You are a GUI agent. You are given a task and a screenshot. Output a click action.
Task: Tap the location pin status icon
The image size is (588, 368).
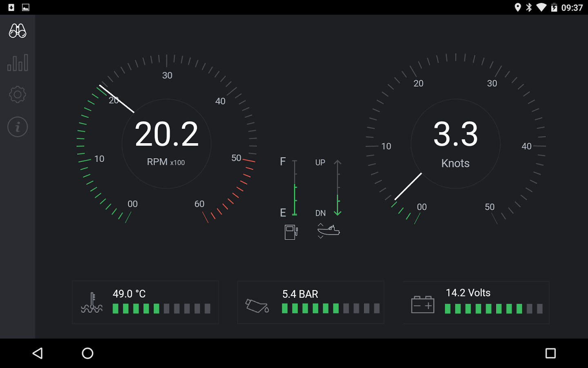518,7
